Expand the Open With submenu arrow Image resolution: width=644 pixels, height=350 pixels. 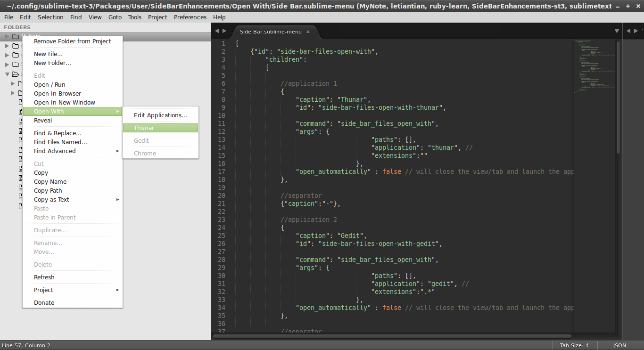(118, 112)
